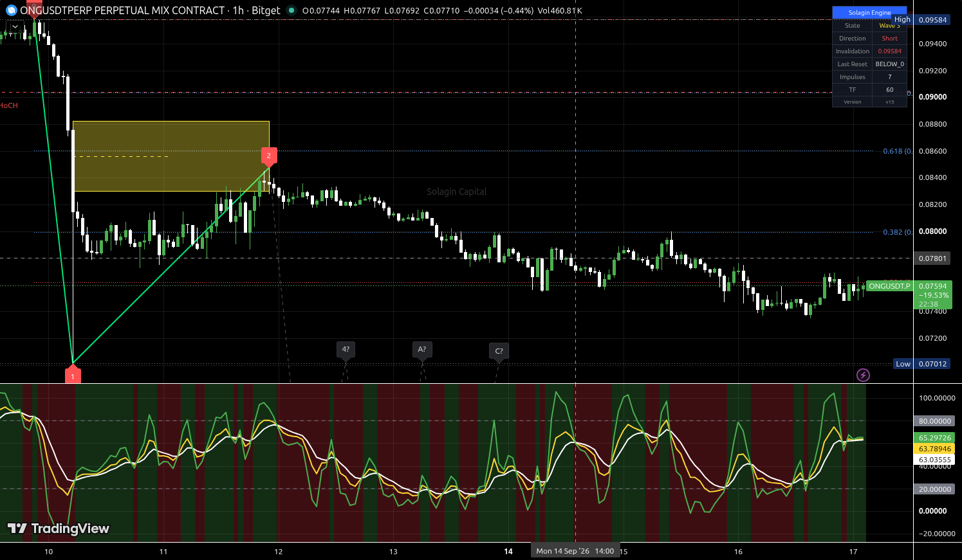Click the 80.00000 overbought level label
This screenshot has height=560, width=962.
(x=934, y=421)
